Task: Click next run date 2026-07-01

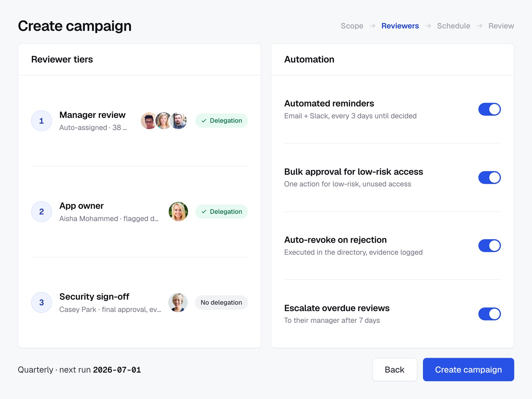Action: coord(117,370)
